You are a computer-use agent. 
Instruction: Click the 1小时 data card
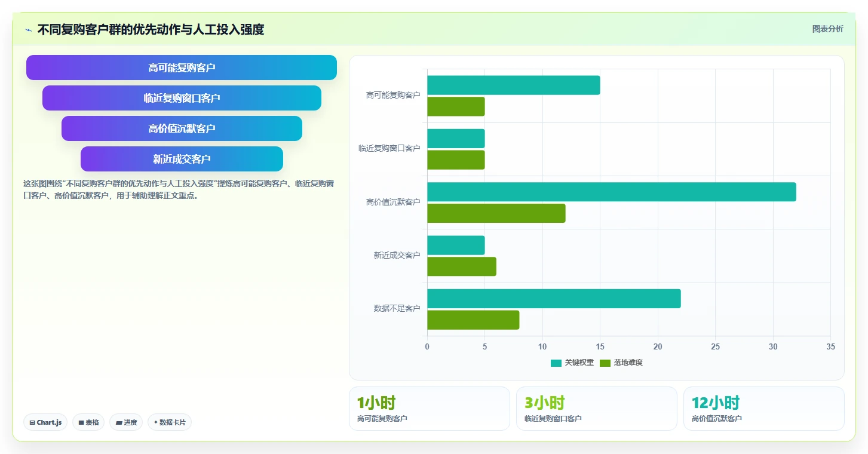coord(430,409)
